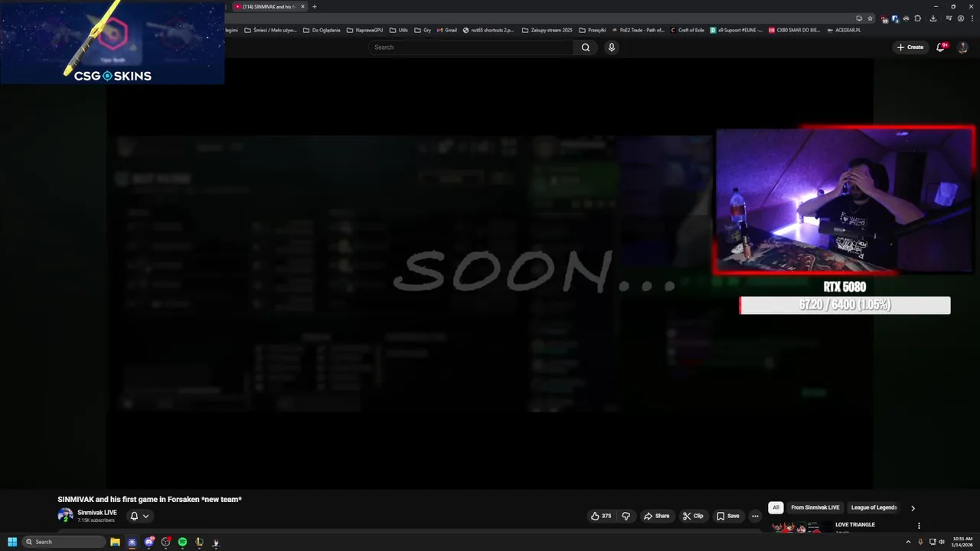
Task: Click install app icon in address bar
Action: [x=859, y=18]
